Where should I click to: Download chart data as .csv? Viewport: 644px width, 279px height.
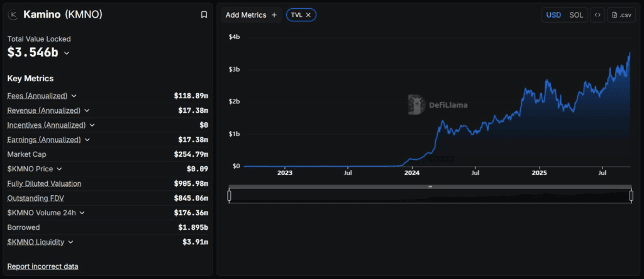point(621,14)
